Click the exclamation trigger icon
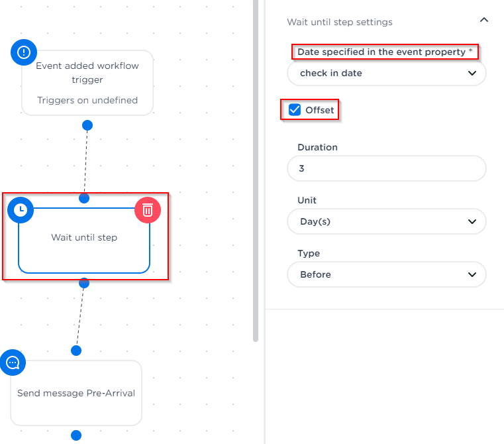Viewport: 504px width, 444px height. (x=24, y=53)
